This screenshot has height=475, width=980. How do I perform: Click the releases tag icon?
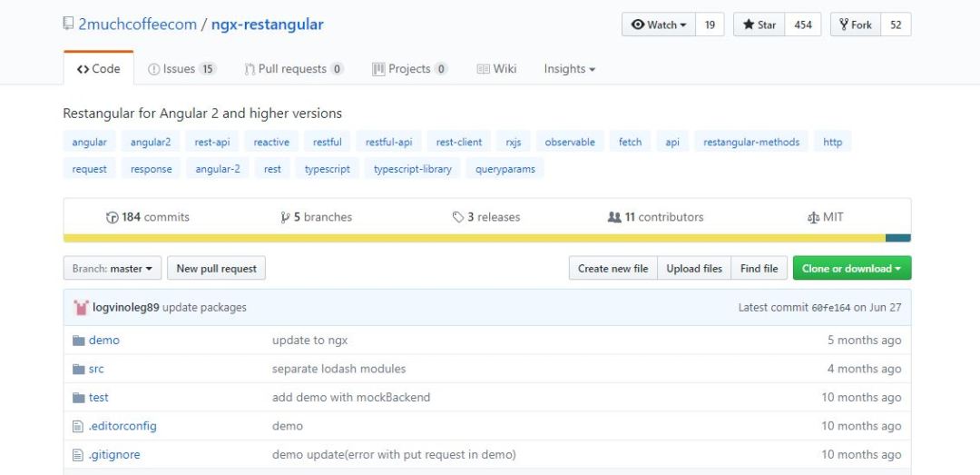(458, 218)
